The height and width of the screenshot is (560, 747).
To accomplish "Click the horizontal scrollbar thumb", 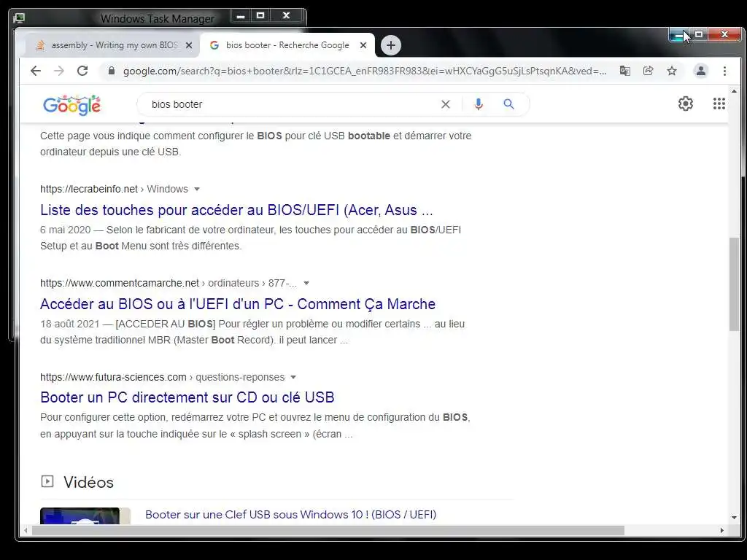I will pyautogui.click(x=328, y=531).
